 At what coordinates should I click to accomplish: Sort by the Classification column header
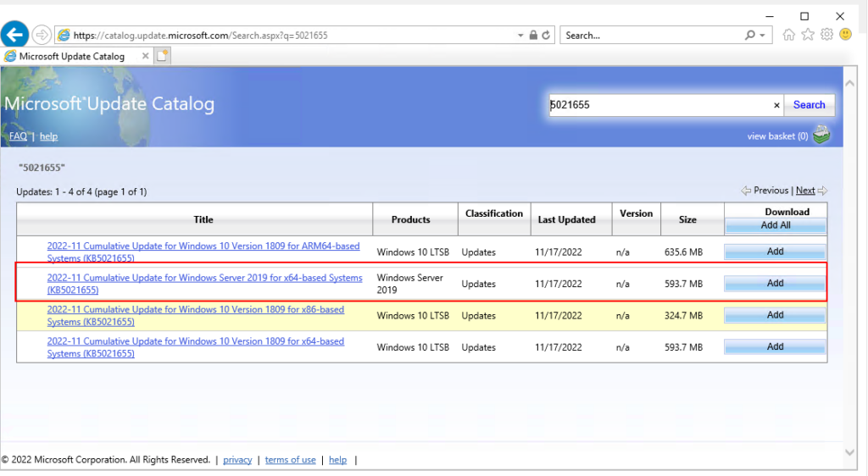point(494,219)
